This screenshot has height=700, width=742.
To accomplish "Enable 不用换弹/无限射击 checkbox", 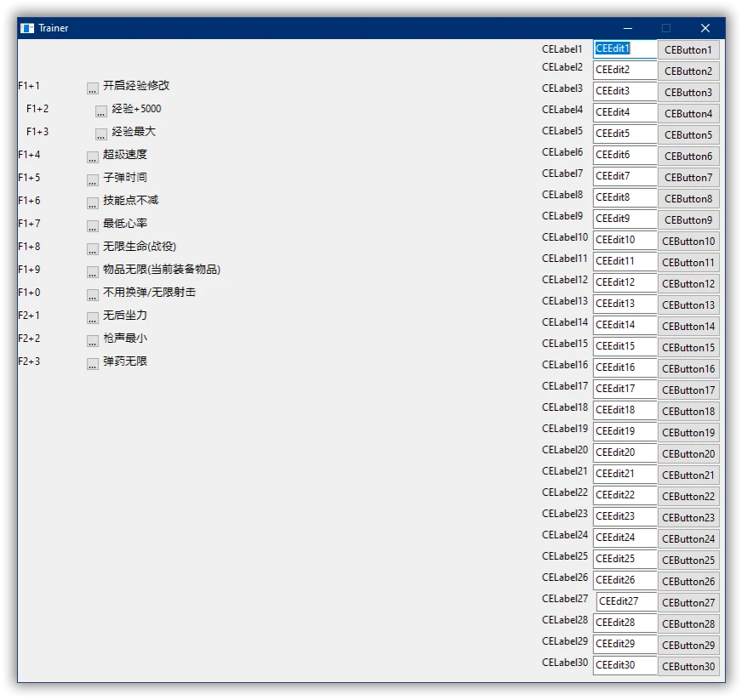I will coord(92,295).
